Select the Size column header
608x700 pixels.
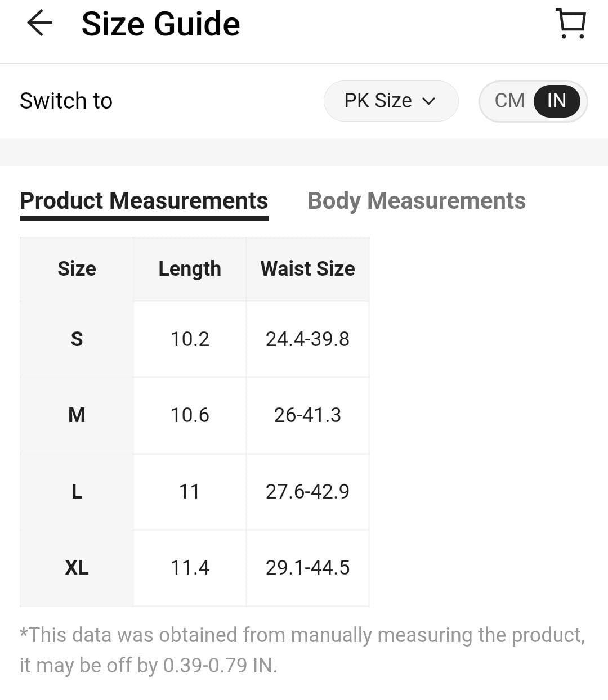[x=77, y=269]
